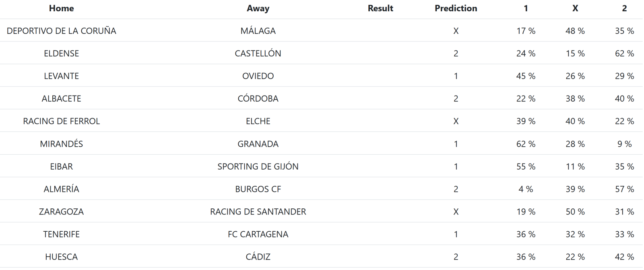Click Zaragoza's 50 % draw probability
This screenshot has height=270, width=644.
click(575, 212)
